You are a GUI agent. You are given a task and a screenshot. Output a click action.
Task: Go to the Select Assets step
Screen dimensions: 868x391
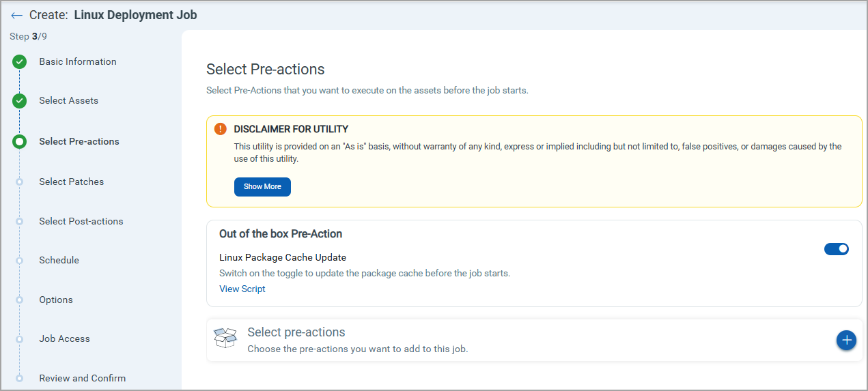coord(69,101)
